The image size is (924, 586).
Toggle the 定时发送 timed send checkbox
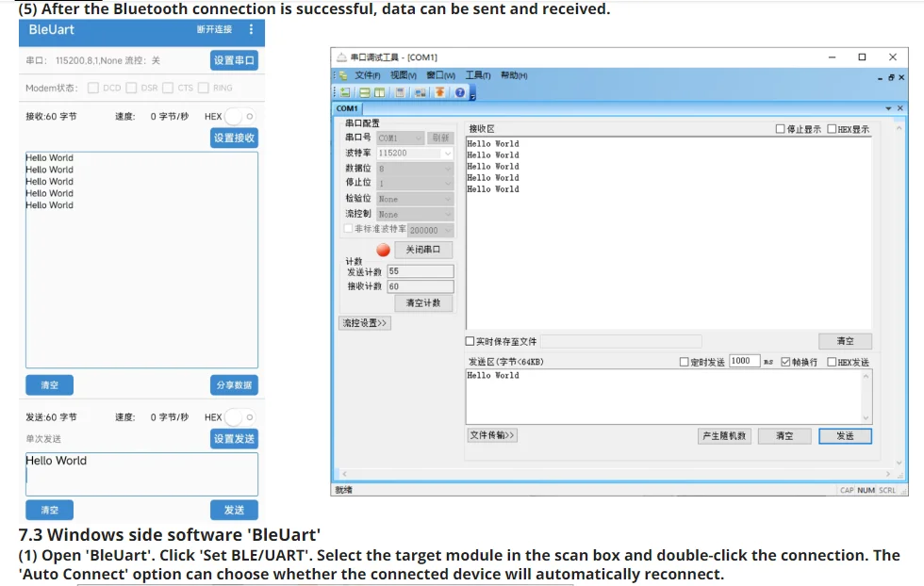(685, 362)
